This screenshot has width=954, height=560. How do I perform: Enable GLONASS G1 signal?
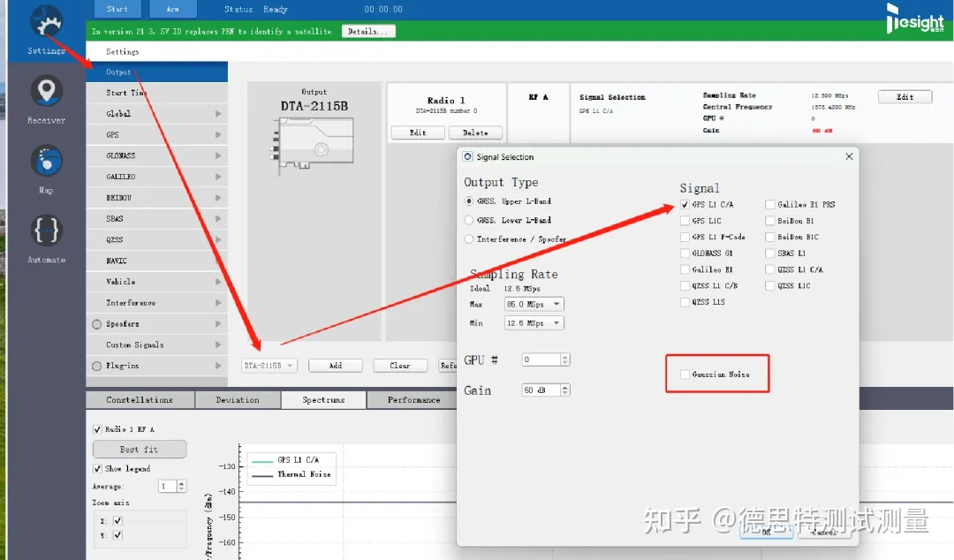pos(685,254)
